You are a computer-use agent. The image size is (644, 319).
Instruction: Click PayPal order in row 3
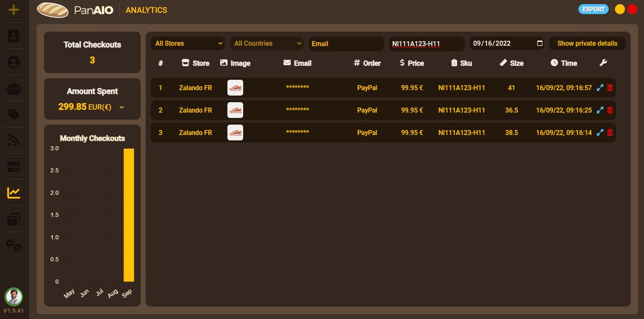(x=367, y=133)
